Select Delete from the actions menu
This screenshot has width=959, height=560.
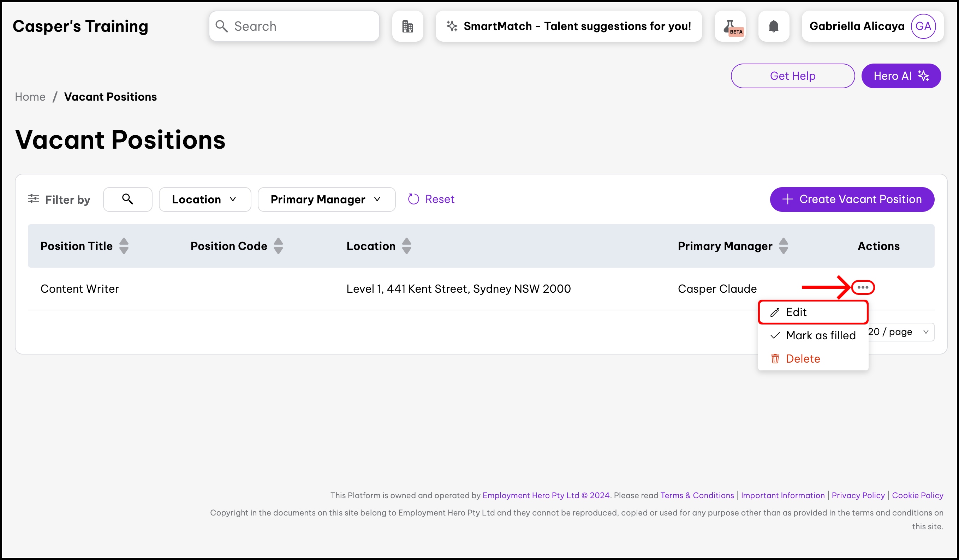pos(803,358)
